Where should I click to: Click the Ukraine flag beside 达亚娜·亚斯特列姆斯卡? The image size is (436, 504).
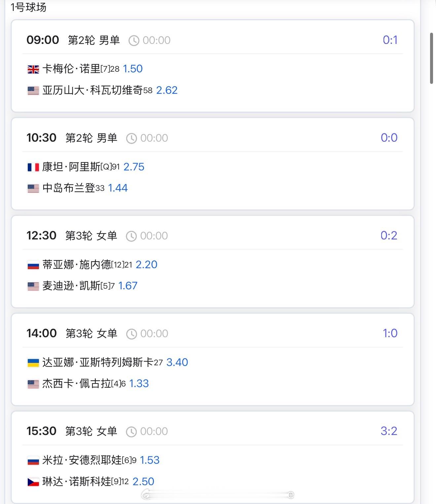[33, 363]
